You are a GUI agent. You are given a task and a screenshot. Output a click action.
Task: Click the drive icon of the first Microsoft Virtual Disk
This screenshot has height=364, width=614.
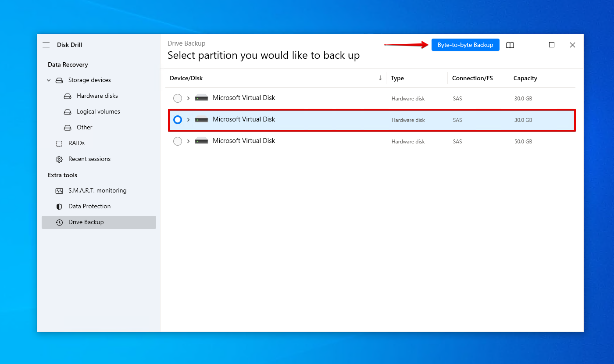[201, 98]
